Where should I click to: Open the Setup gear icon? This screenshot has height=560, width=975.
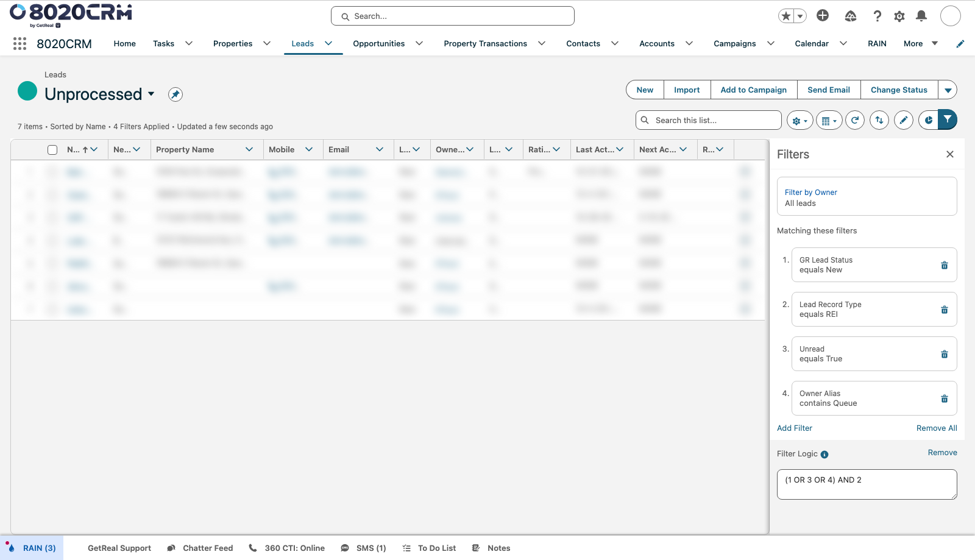tap(899, 16)
